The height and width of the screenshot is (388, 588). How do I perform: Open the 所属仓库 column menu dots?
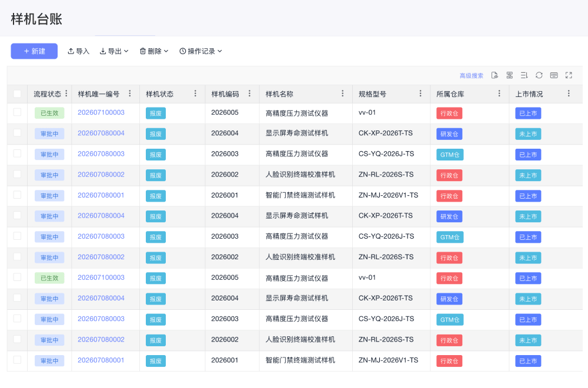(499, 93)
